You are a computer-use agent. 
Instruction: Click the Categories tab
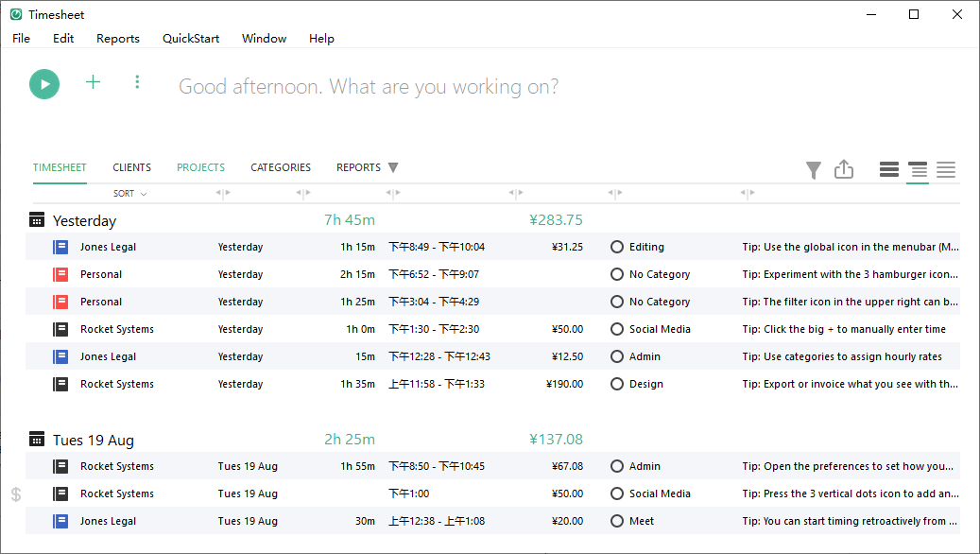tap(281, 167)
